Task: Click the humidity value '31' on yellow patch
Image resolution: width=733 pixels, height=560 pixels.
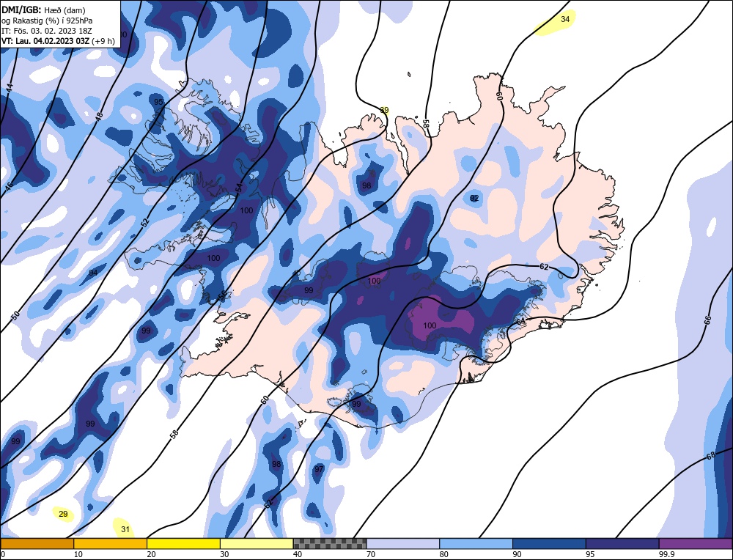Action: [125, 530]
